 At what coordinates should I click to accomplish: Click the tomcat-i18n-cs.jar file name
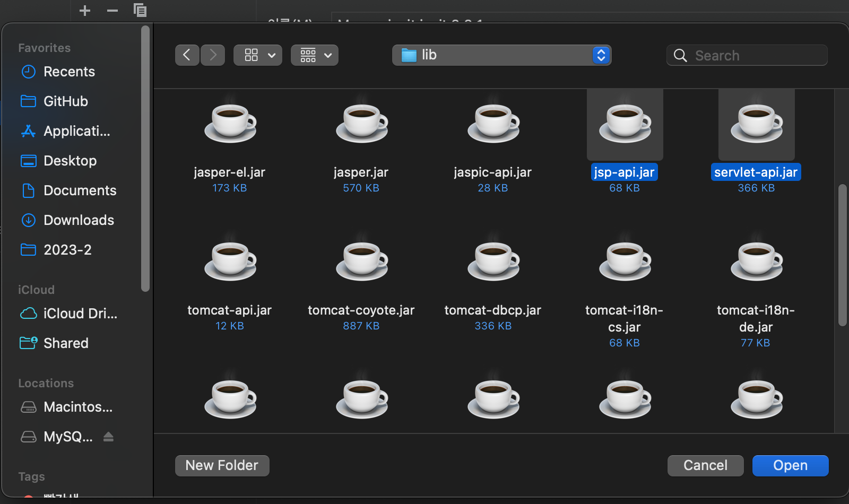pos(625,319)
